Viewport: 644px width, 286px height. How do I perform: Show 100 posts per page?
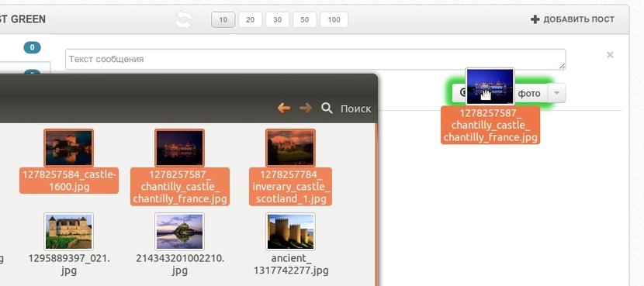point(334,19)
